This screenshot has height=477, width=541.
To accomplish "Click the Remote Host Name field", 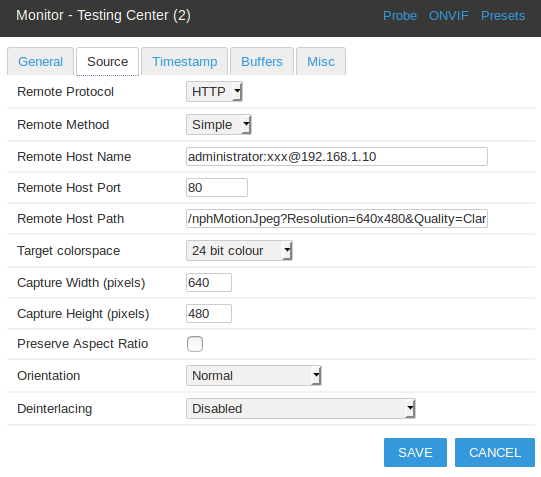I will (x=337, y=157).
